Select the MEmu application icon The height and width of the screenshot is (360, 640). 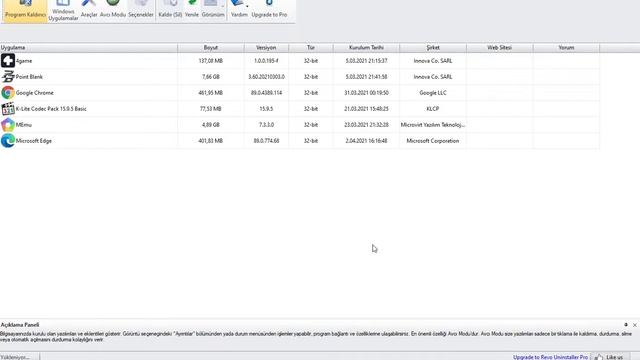(x=8, y=124)
